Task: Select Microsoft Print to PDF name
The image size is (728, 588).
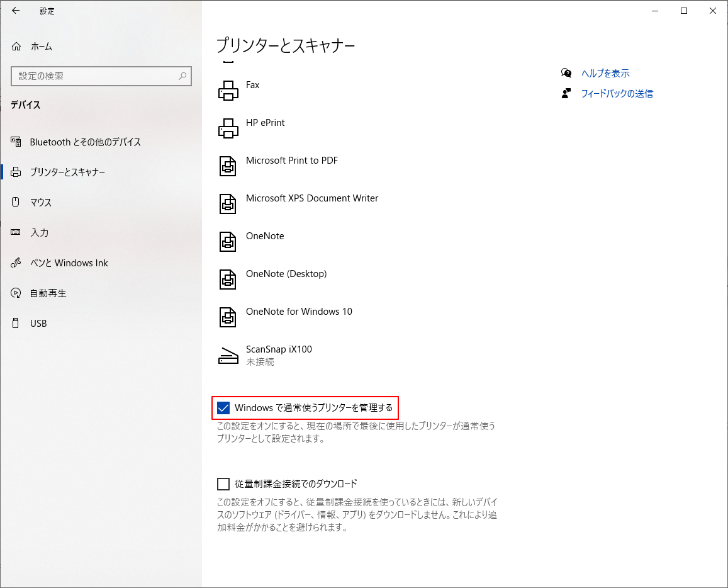Action: 291,161
